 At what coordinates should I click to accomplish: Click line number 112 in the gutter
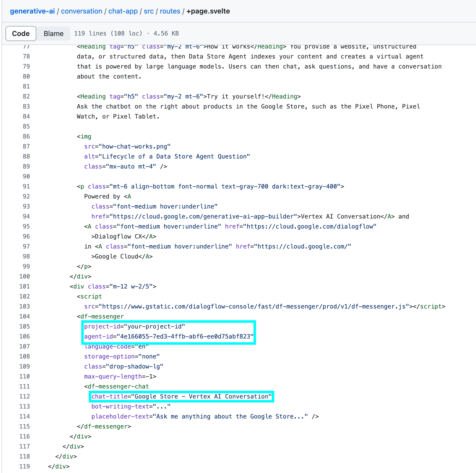[24, 396]
